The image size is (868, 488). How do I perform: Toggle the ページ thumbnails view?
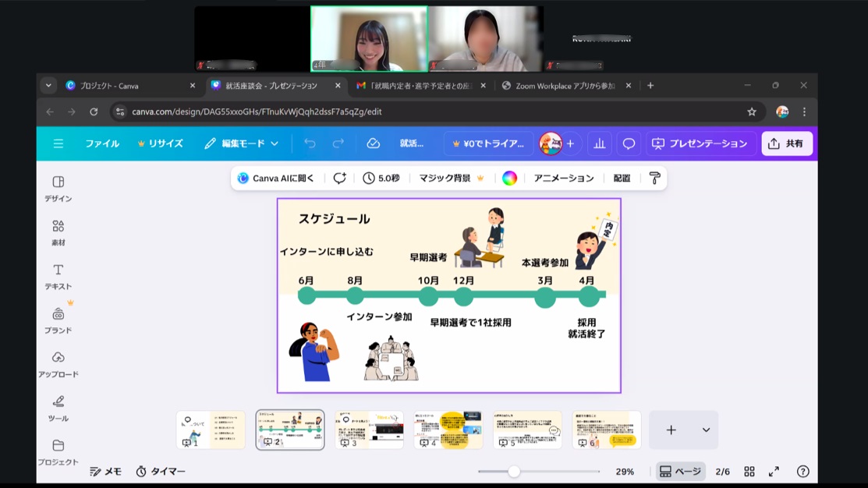(681, 472)
